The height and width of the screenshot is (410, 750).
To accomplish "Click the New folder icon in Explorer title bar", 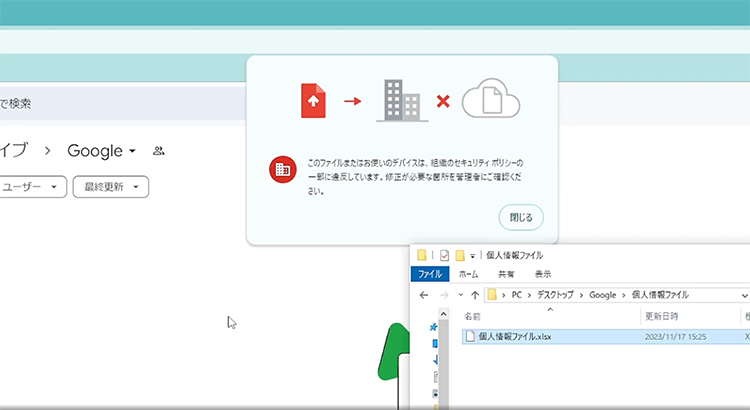I will click(x=460, y=255).
